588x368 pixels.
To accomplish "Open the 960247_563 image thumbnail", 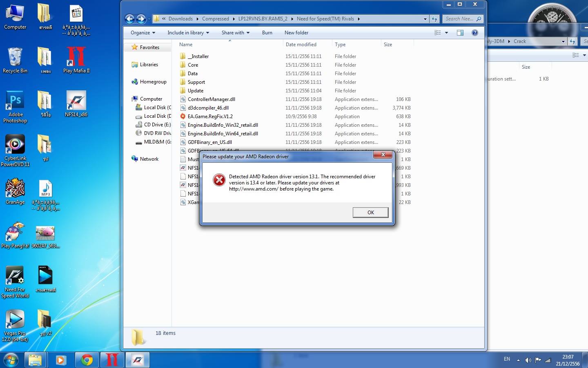I will coord(45,237).
